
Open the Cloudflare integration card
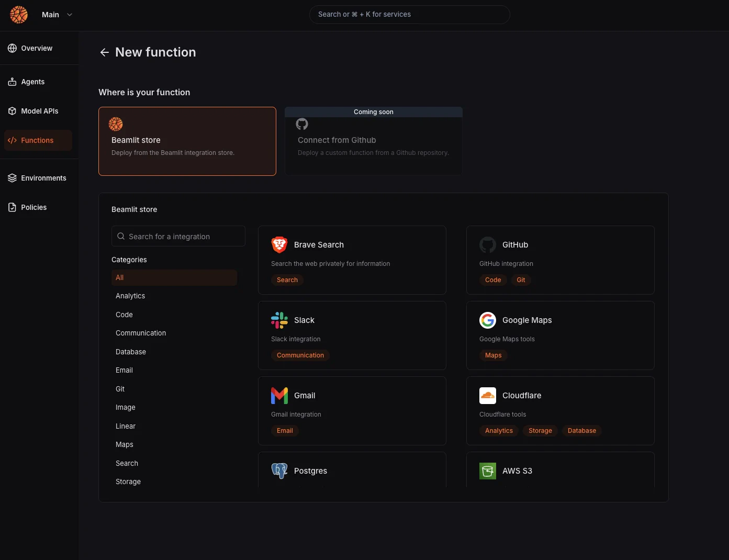560,411
